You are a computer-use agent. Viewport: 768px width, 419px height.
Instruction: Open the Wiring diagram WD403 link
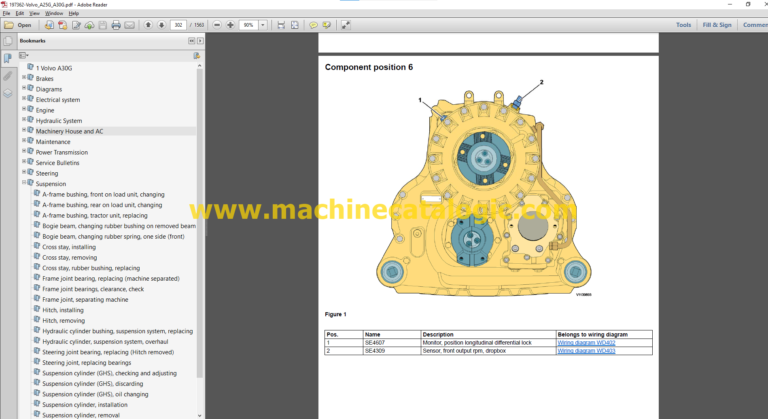(x=586, y=351)
